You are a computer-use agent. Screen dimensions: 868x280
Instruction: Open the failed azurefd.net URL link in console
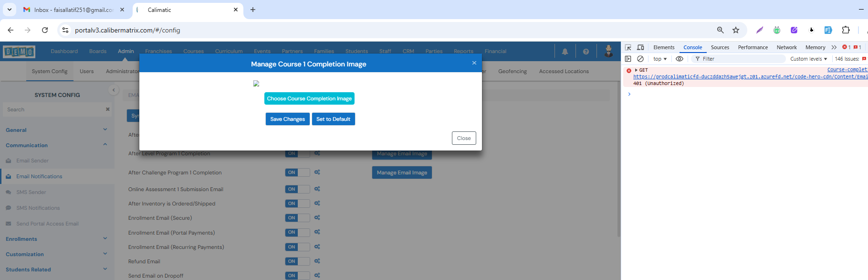point(750,76)
